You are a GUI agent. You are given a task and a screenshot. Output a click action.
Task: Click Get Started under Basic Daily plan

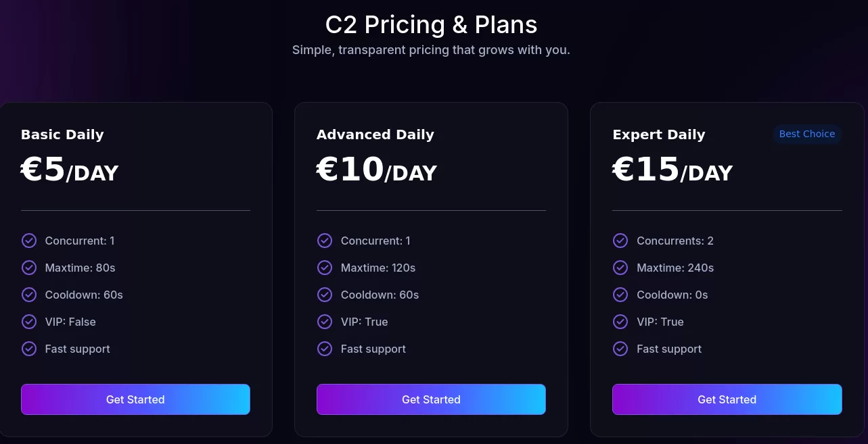click(x=135, y=399)
